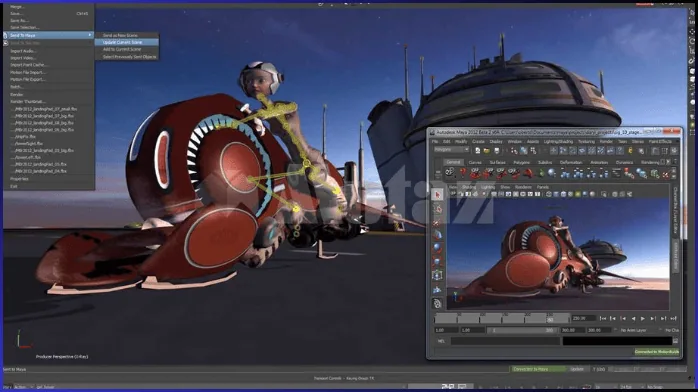The width and height of the screenshot is (698, 392).
Task: Click the red question-mark shelf icon
Action: coord(463,173)
